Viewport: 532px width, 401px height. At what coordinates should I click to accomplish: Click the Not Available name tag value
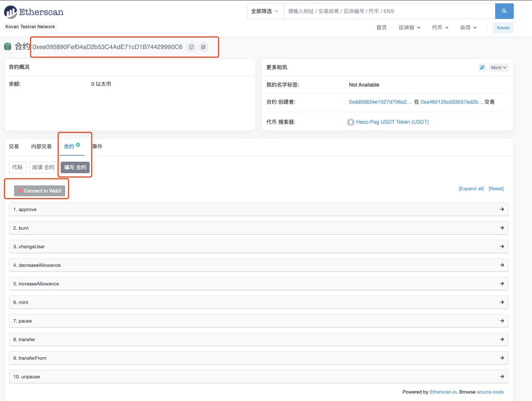coord(364,85)
